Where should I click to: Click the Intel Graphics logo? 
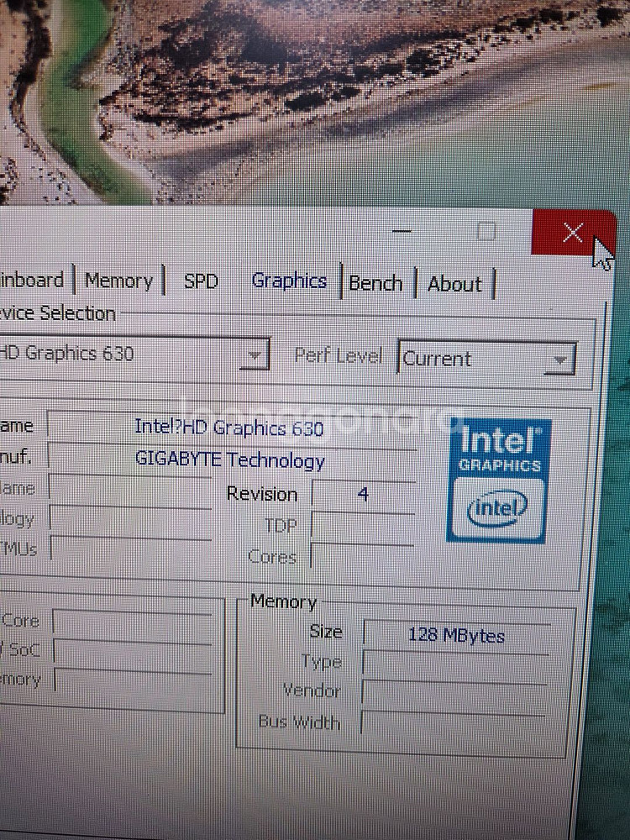(497, 480)
